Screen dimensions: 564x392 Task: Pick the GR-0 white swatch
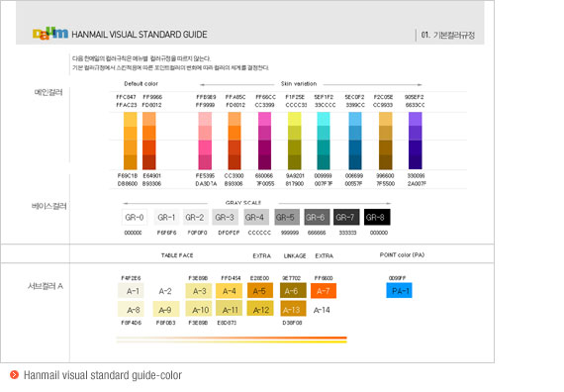(x=135, y=217)
